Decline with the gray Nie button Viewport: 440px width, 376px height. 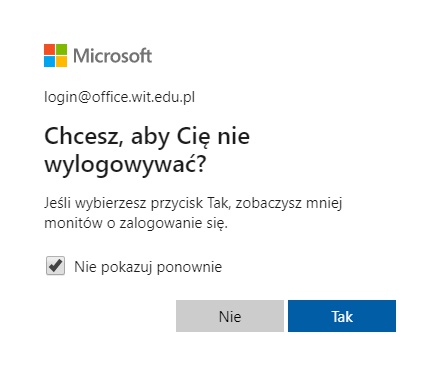click(230, 316)
